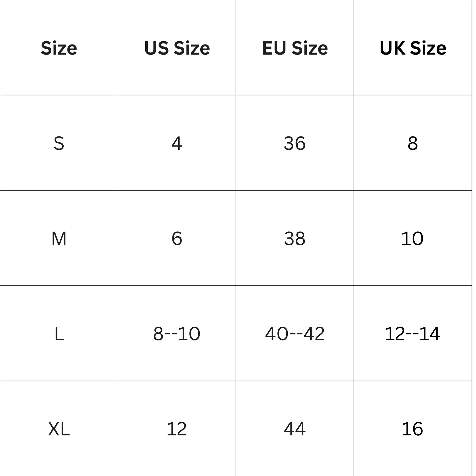Select the US size 8--10 cell
This screenshot has width=476, height=476.
[177, 334]
